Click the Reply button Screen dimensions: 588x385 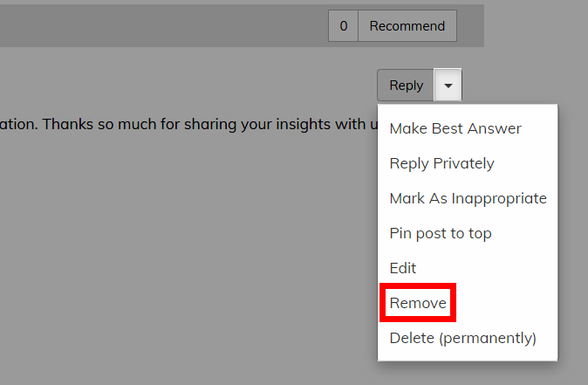(406, 86)
